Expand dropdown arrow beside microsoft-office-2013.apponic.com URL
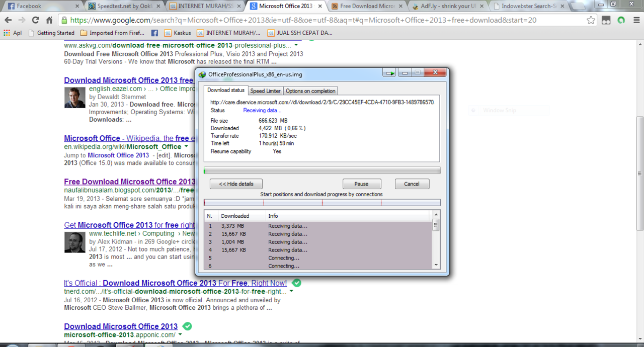Viewport: 644px width, 347px height. [x=180, y=335]
